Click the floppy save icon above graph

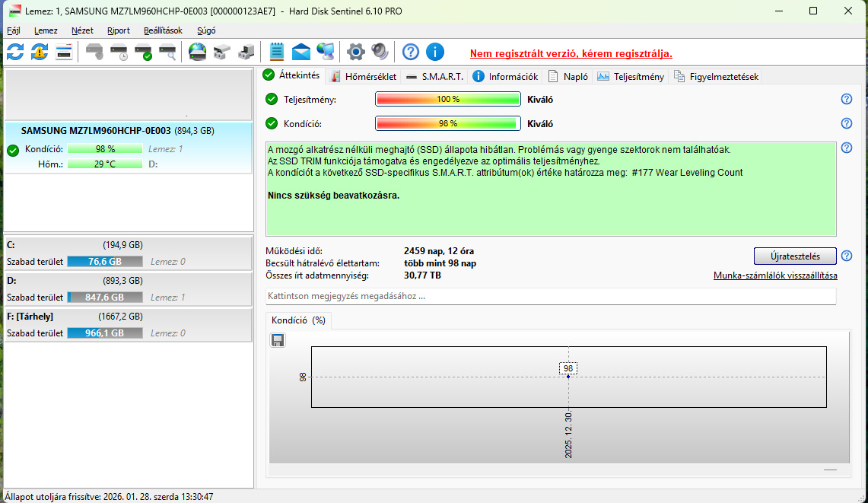click(x=278, y=340)
